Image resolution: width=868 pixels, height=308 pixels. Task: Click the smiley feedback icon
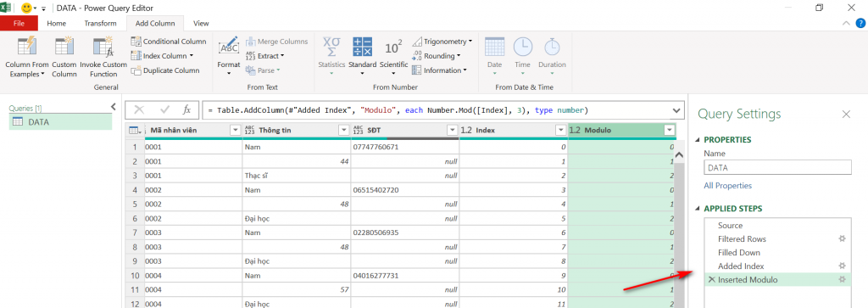tap(26, 8)
